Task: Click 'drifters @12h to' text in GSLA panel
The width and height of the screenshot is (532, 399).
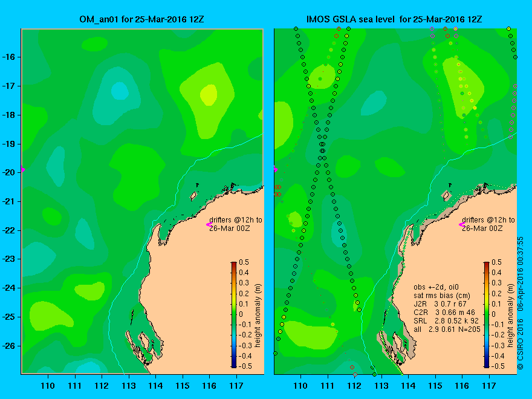Action: point(488,220)
